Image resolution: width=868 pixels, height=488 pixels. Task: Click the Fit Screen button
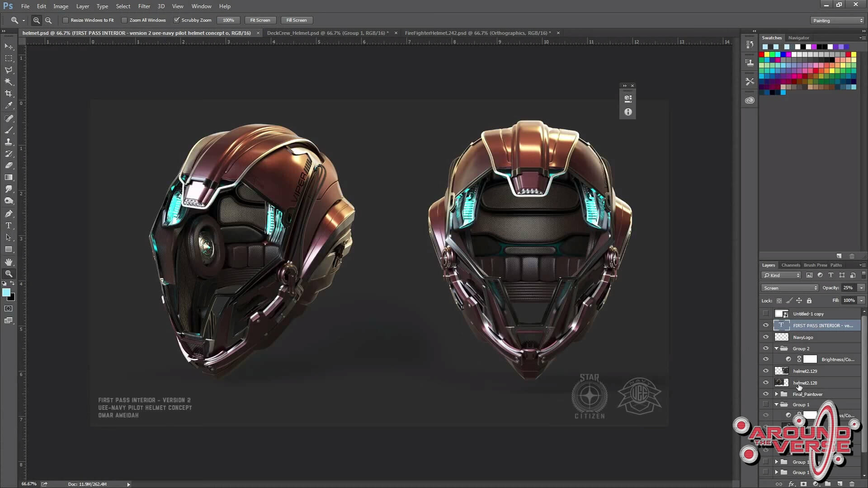pos(260,20)
